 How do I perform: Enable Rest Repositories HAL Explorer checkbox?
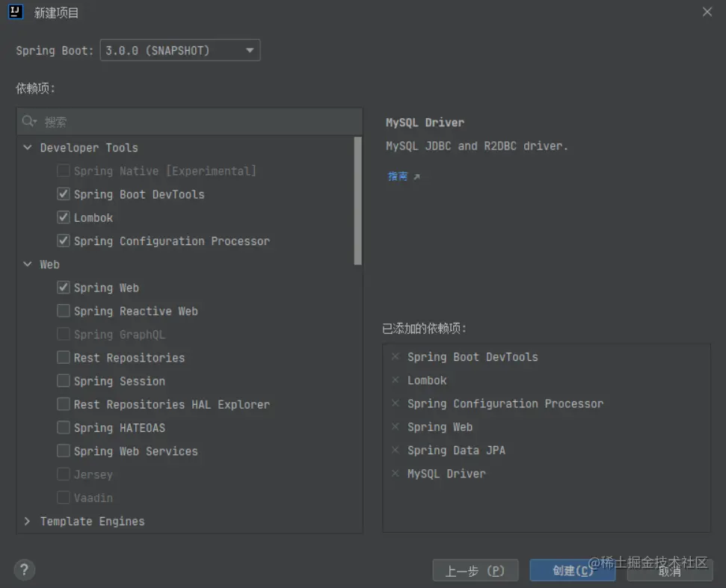tap(64, 404)
